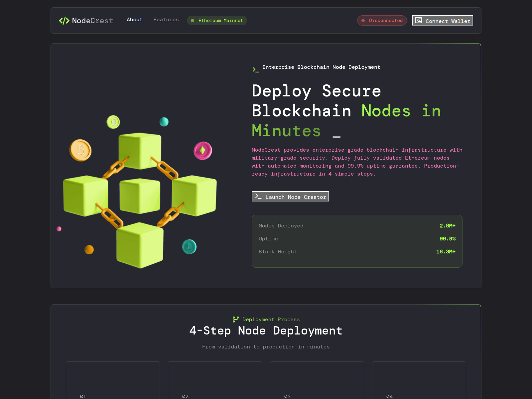532x399 pixels.
Task: Select step card 02
Action: 215,380
